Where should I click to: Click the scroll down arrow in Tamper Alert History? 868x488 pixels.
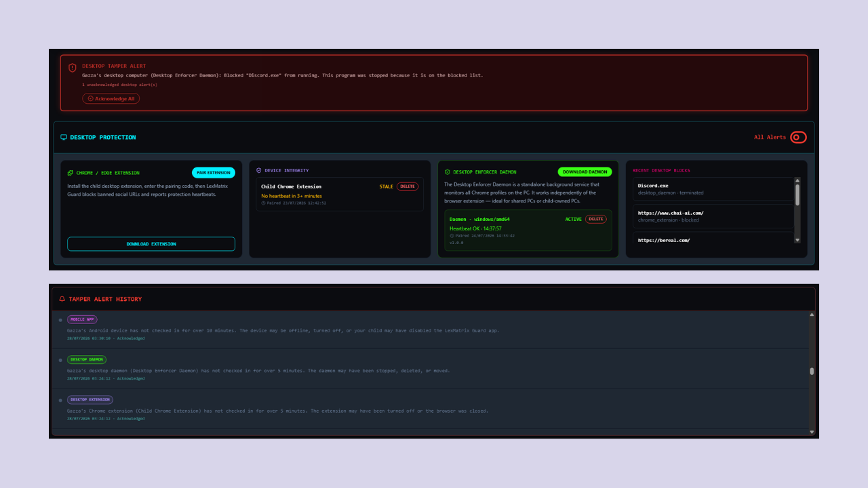click(x=812, y=432)
